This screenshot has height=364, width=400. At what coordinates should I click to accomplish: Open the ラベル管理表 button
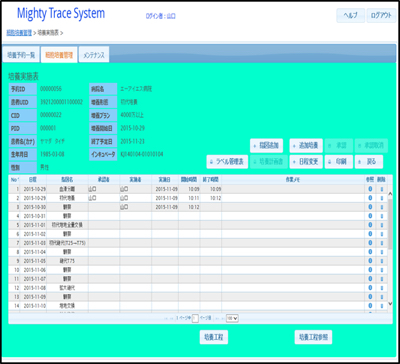[x=227, y=162]
